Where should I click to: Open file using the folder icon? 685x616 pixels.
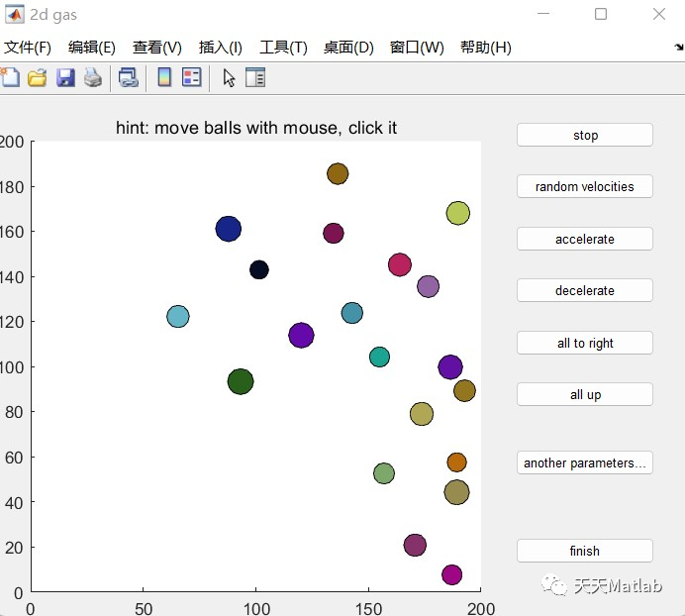(x=38, y=78)
